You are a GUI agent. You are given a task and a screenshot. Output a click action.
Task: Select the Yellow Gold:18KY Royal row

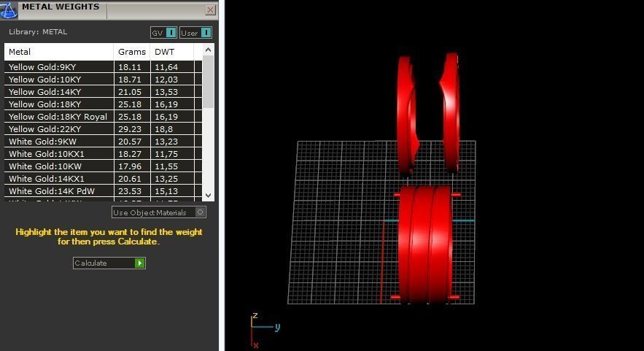[103, 116]
